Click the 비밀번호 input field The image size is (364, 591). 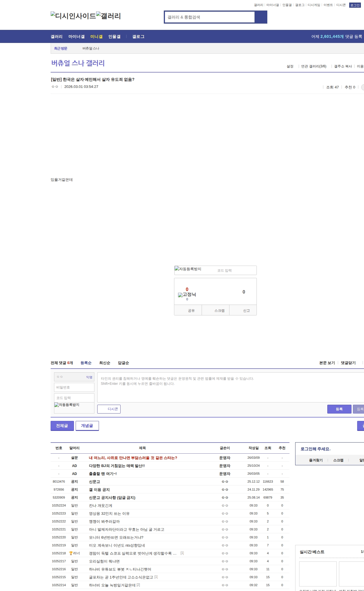[74, 387]
